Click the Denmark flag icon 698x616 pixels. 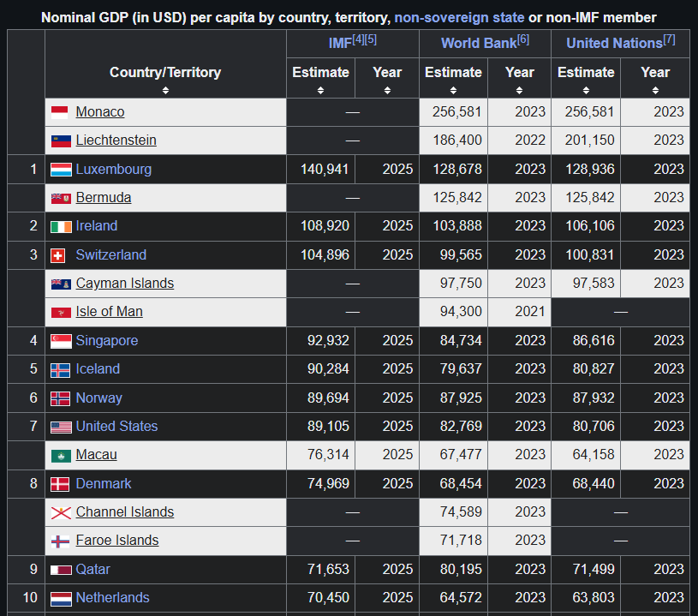coord(60,484)
